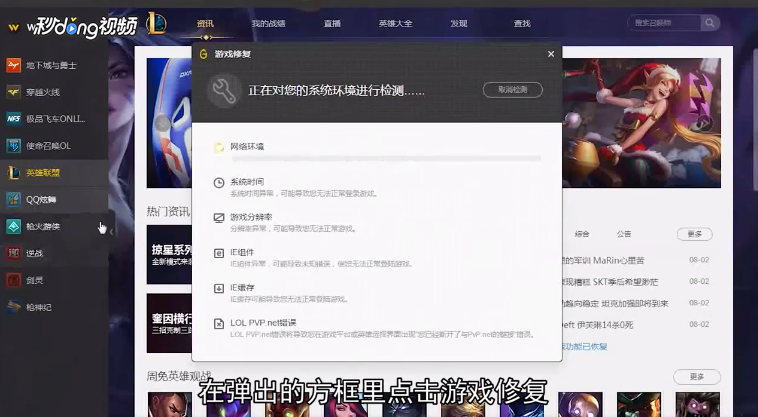Open 地下城与勇士 game icon in sidebar
The width and height of the screenshot is (758, 417).
[14, 65]
